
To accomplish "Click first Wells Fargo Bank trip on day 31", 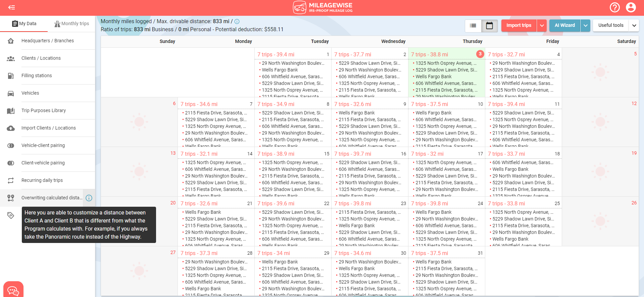I will [x=434, y=262].
